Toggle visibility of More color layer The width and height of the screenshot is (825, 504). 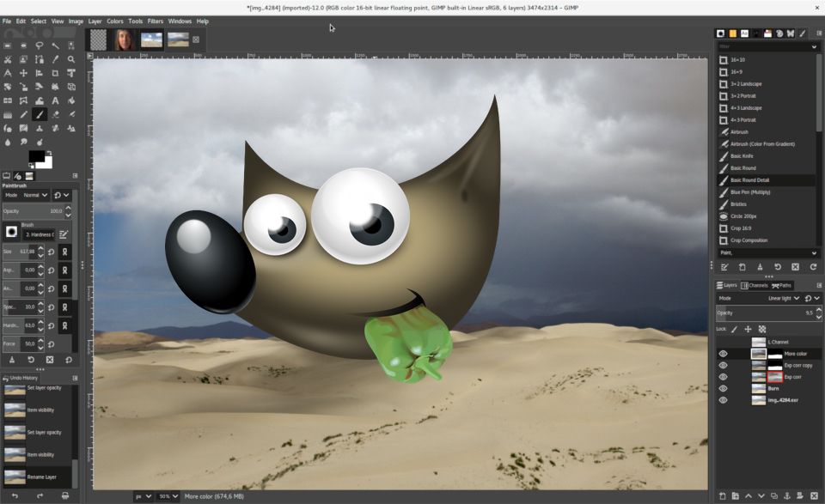(x=723, y=354)
